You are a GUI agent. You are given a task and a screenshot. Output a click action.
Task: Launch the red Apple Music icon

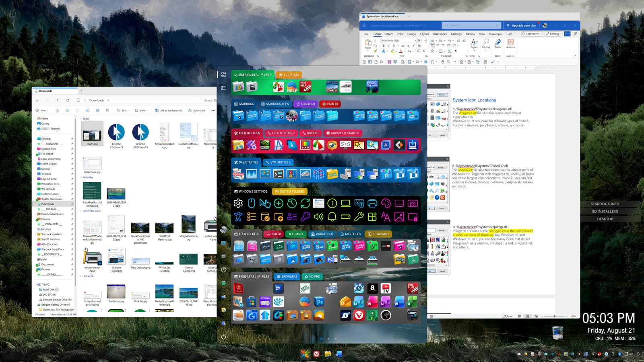[x=238, y=288]
